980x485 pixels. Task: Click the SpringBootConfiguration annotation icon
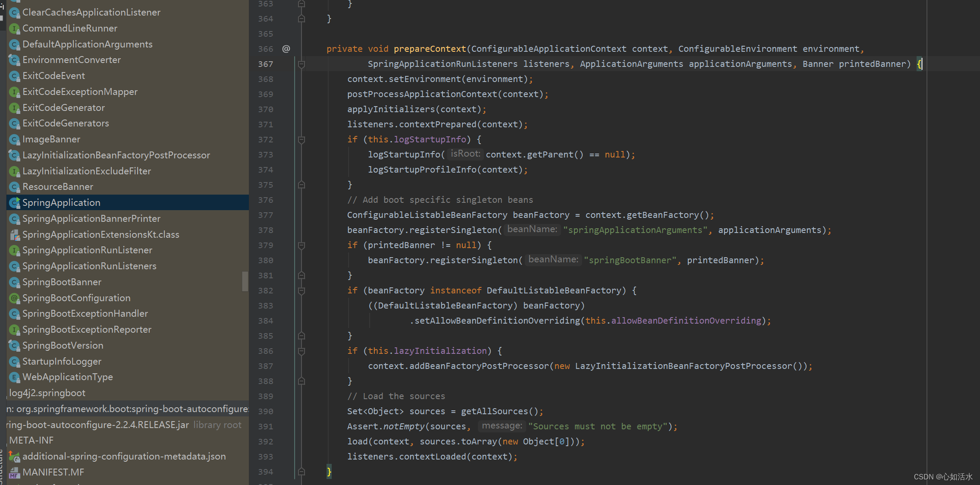[15, 298]
